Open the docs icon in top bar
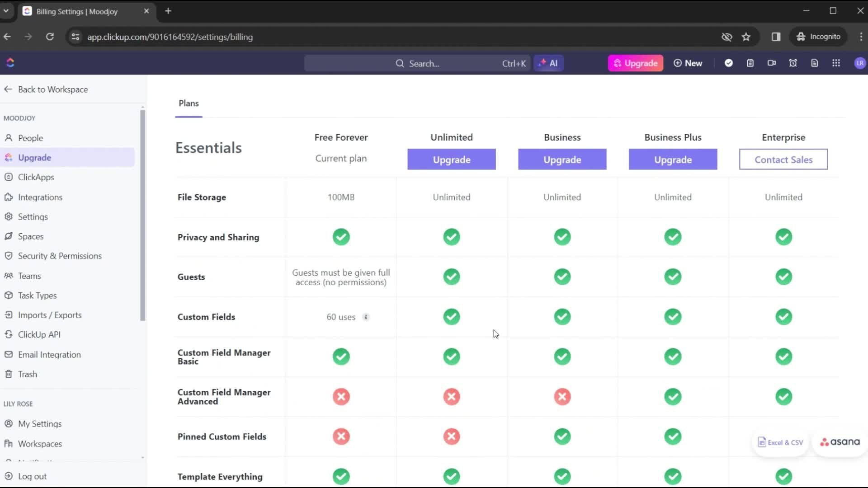 815,63
